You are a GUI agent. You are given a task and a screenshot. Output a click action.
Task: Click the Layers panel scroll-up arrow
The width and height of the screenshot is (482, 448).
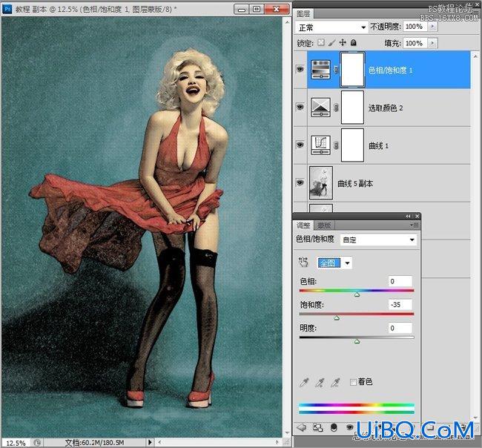click(475, 56)
